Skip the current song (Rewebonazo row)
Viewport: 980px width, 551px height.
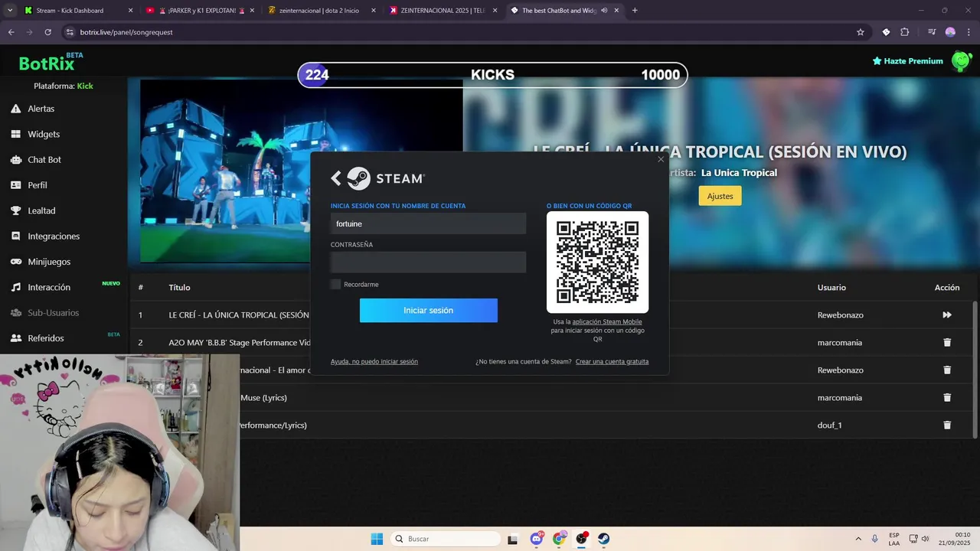coord(947,315)
